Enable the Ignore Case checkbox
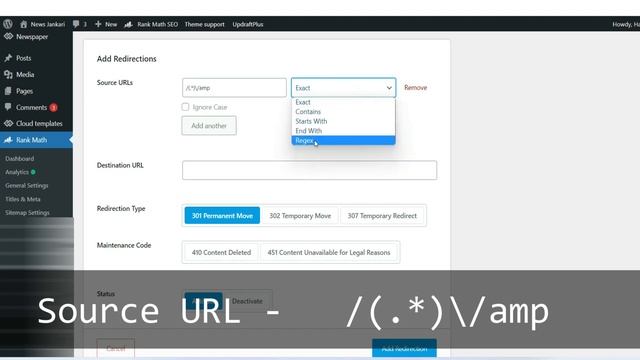 coord(185,107)
